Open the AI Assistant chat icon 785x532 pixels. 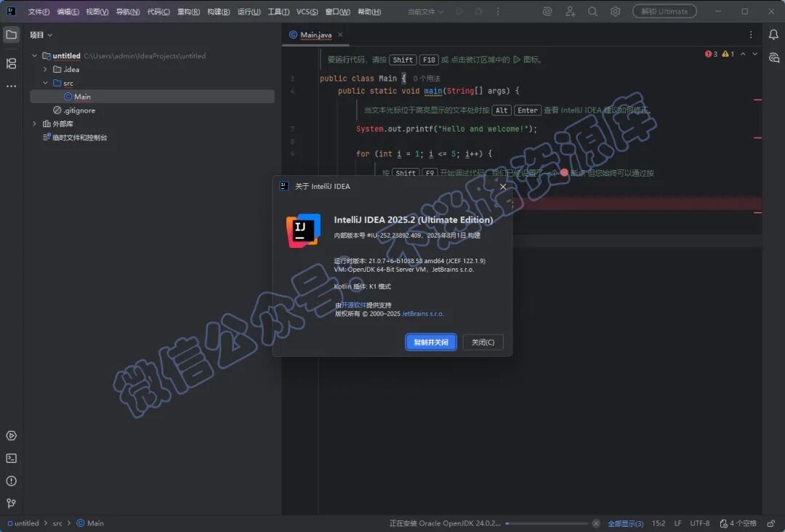click(x=773, y=57)
